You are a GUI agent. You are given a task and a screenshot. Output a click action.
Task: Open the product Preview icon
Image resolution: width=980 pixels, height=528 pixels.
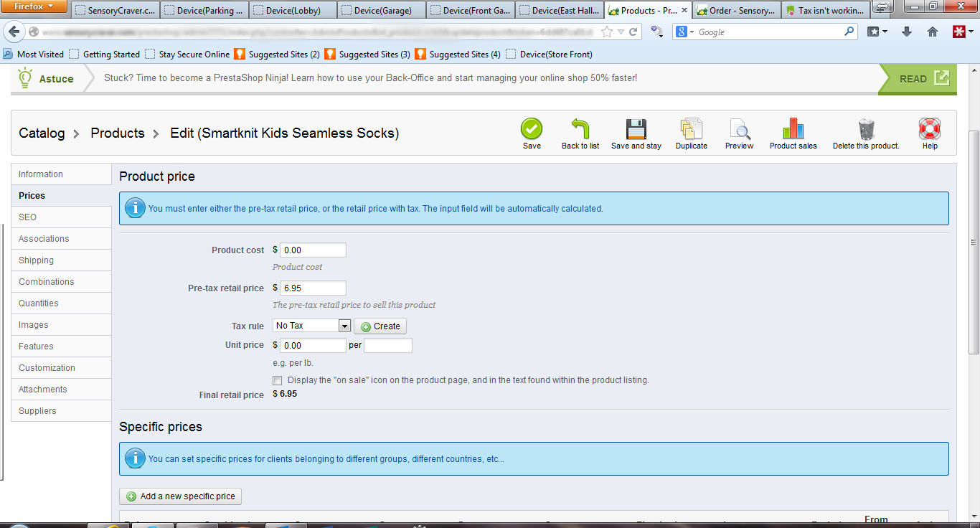(739, 129)
